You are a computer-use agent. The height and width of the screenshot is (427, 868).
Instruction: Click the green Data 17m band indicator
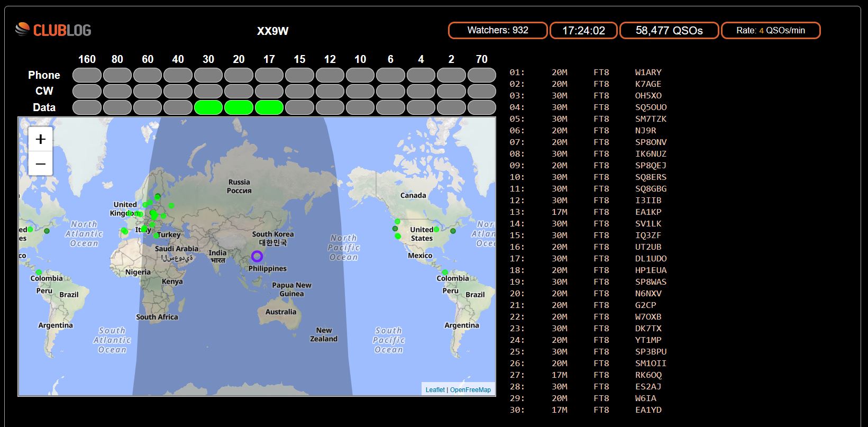click(x=269, y=107)
